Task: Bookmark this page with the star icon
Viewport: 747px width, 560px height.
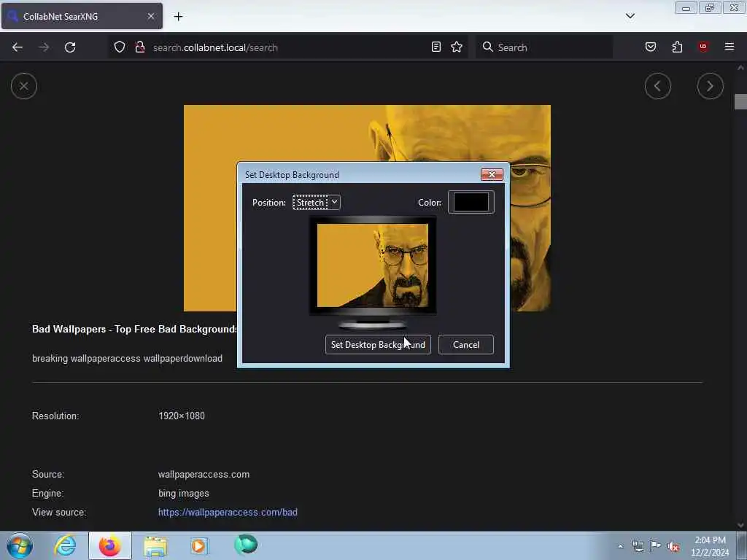Action: coord(457,47)
